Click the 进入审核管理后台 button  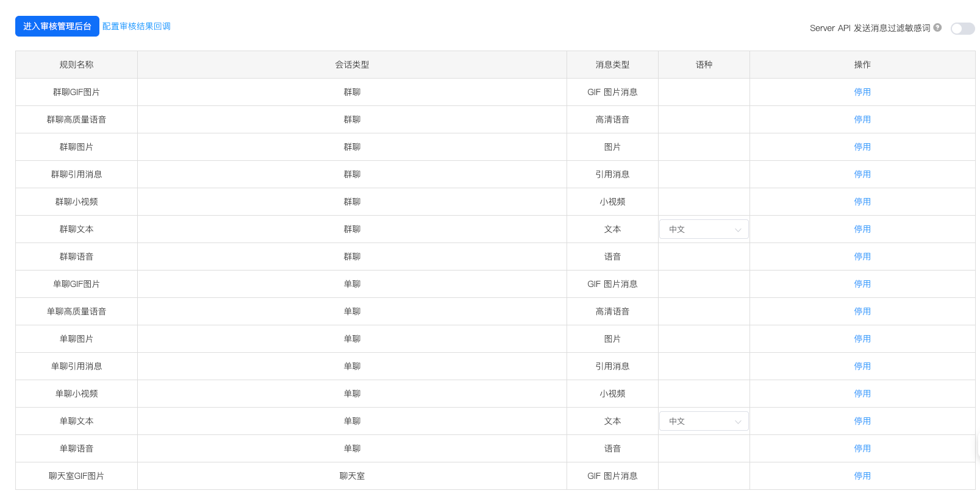coord(57,26)
